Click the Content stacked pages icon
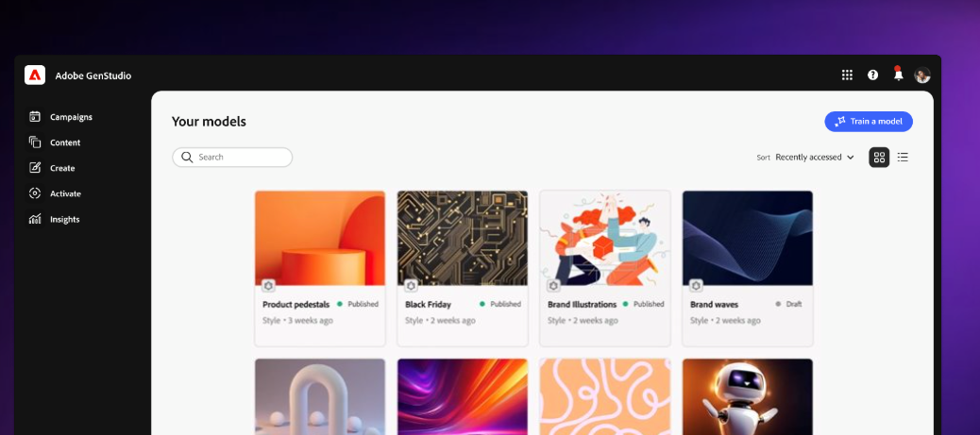The image size is (980, 435). (x=35, y=142)
